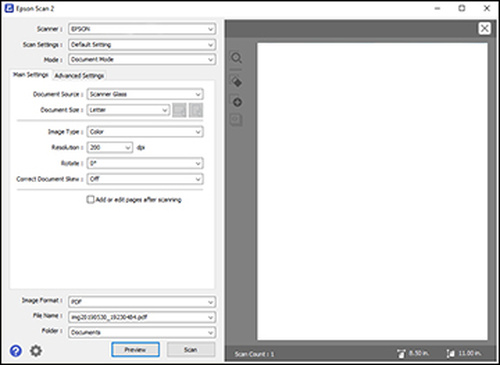Expand the File Name dropdown

click(x=142, y=317)
